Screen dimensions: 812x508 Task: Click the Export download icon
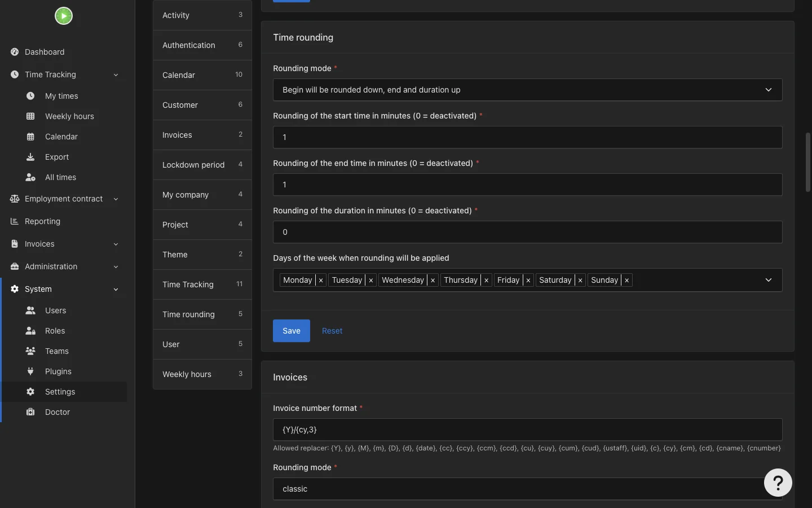pyautogui.click(x=30, y=157)
